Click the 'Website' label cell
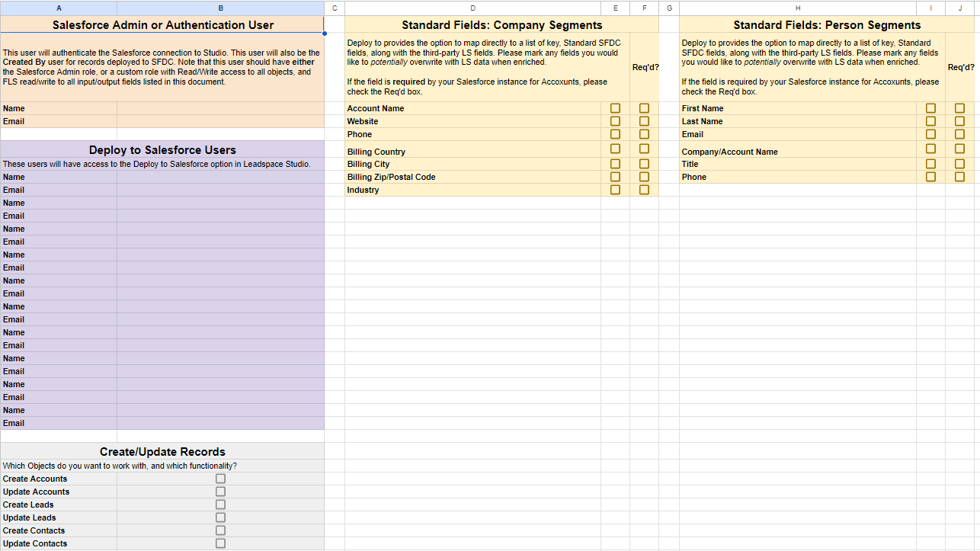Viewport: 980px width, 551px height. tap(472, 121)
